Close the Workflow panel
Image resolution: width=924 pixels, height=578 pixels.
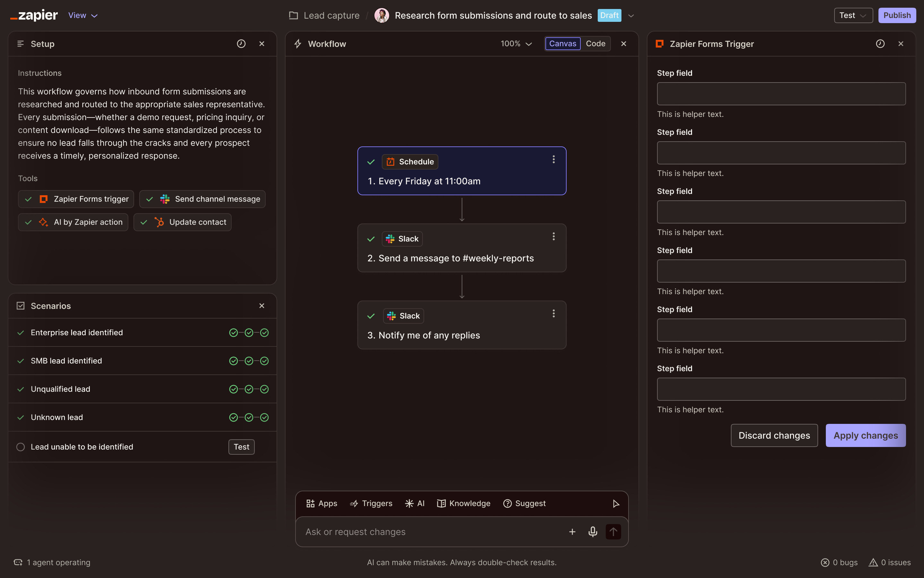pyautogui.click(x=623, y=44)
